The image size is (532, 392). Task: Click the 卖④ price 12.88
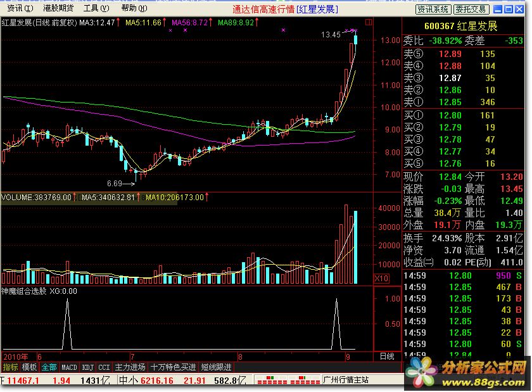tap(450, 66)
